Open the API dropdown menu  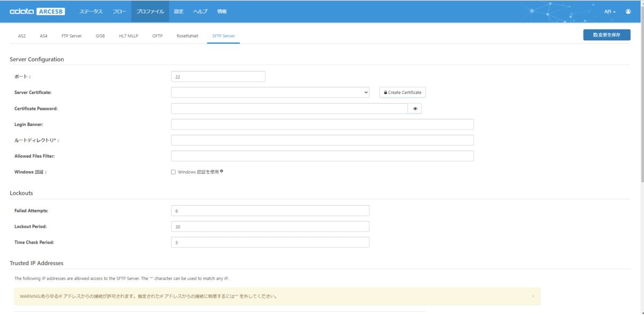click(x=610, y=11)
